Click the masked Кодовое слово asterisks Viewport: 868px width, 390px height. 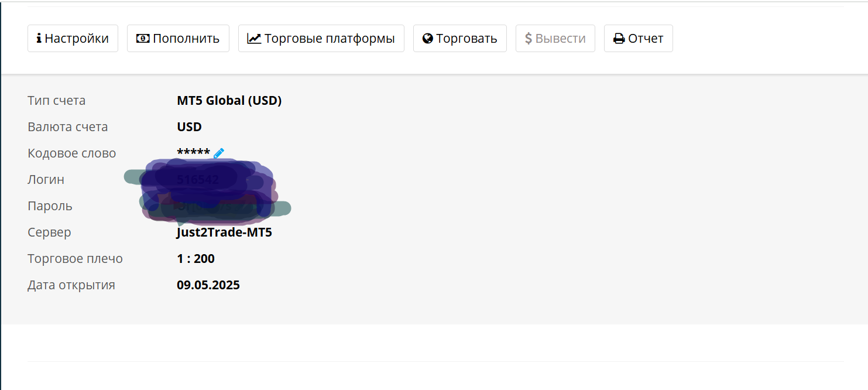click(x=193, y=153)
